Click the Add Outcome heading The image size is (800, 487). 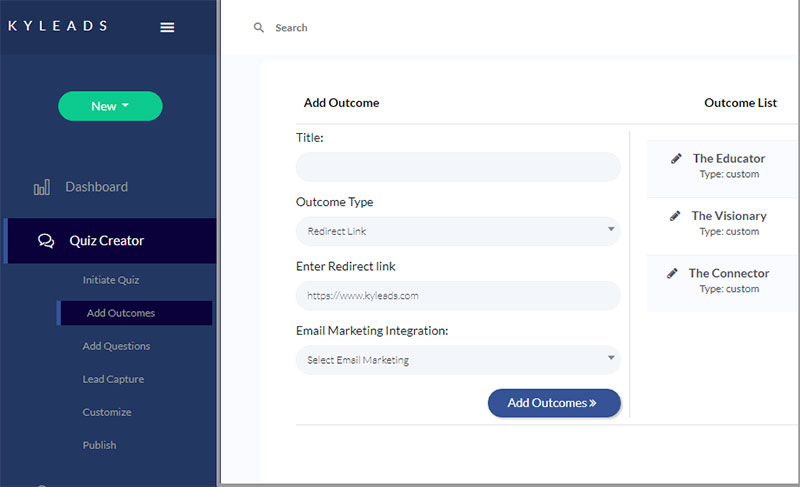341,103
